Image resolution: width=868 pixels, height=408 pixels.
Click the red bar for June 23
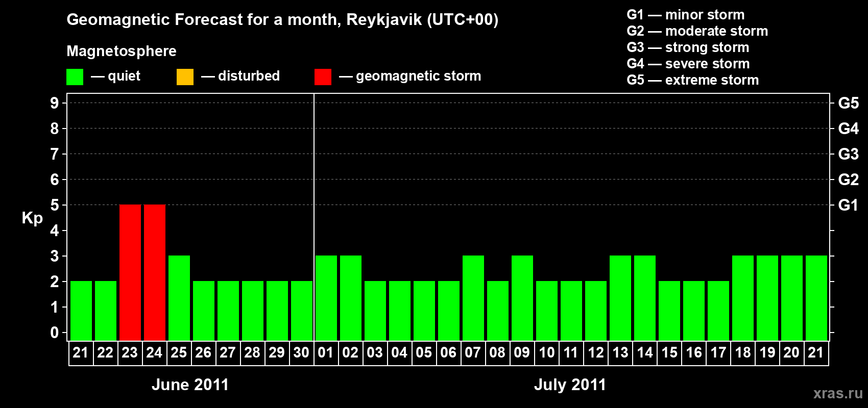pyautogui.click(x=130, y=272)
